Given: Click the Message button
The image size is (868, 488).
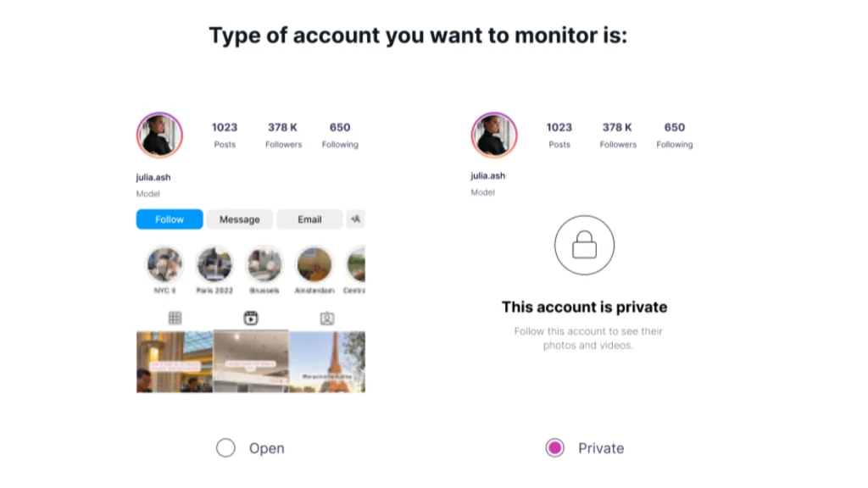Looking at the screenshot, I should 239,219.
